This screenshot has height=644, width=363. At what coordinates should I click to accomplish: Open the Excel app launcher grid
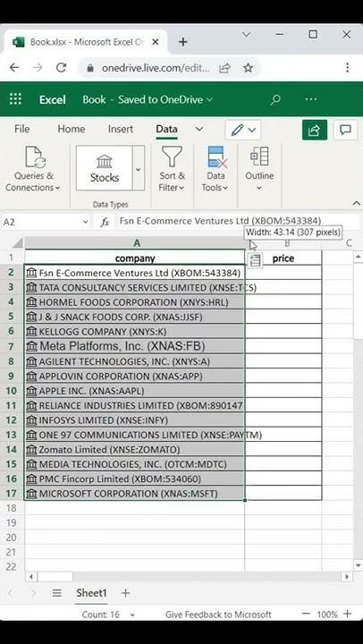point(15,99)
